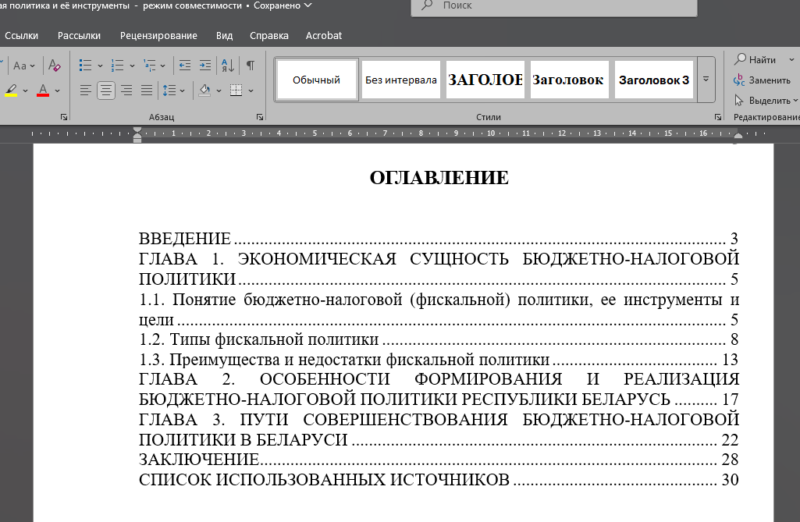800x522 pixels.
Task: Align text to the right
Action: point(127,91)
